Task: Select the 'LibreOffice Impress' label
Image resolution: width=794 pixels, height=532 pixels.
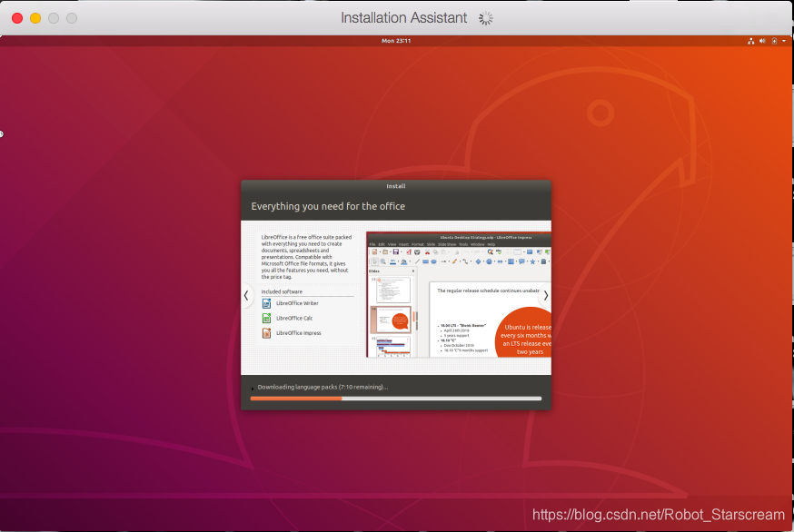Action: click(x=298, y=333)
